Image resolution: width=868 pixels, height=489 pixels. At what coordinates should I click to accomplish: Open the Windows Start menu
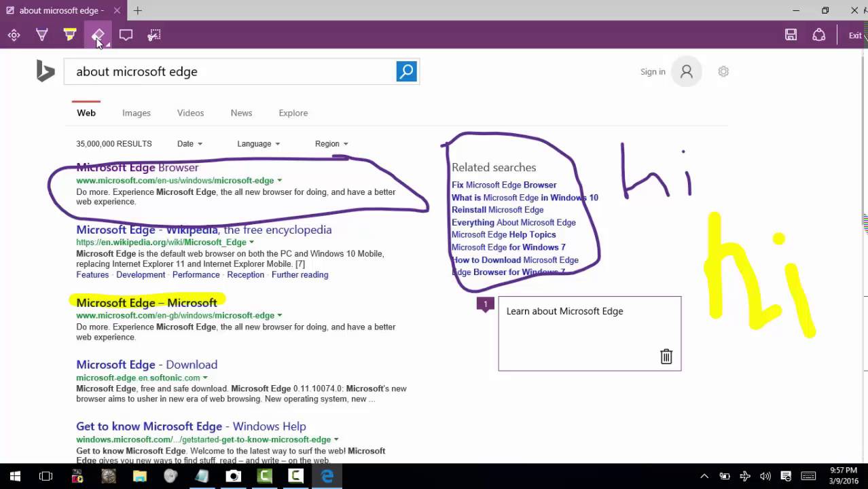coord(15,476)
